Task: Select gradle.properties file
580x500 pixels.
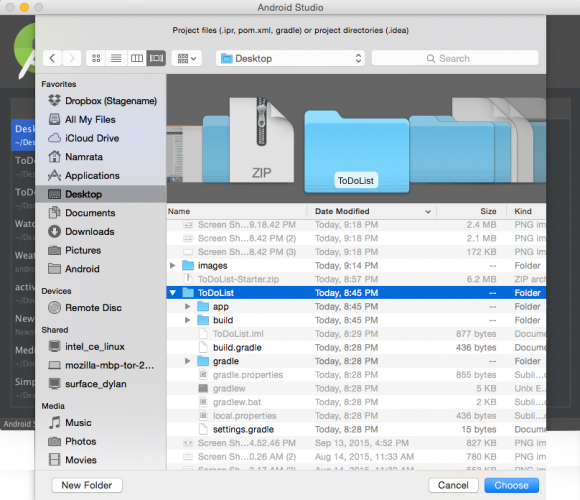Action: (x=356, y=375)
